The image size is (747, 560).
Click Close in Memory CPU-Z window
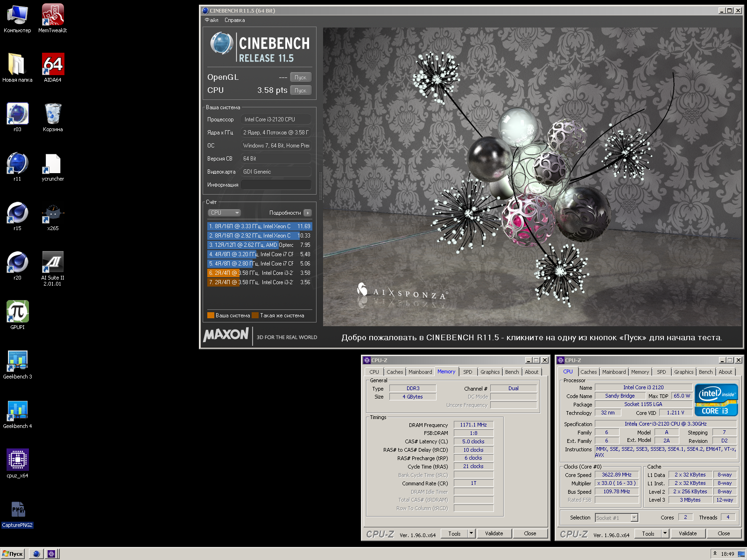click(x=530, y=533)
